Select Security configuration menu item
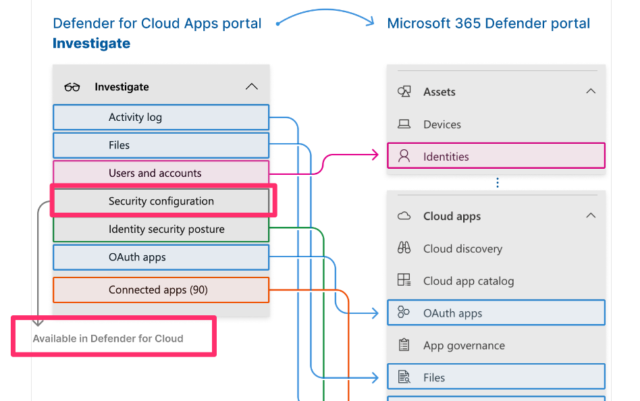Viewport: 640px width, 401px height. pos(161,201)
